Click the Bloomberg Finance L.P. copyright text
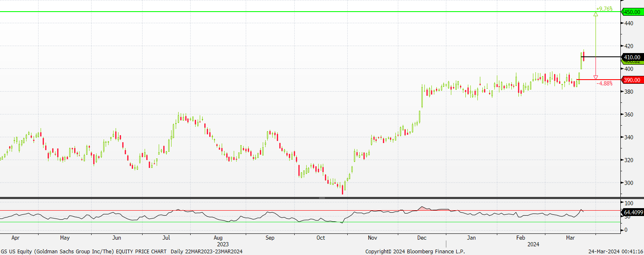The width and height of the screenshot is (644, 255). pos(415,251)
